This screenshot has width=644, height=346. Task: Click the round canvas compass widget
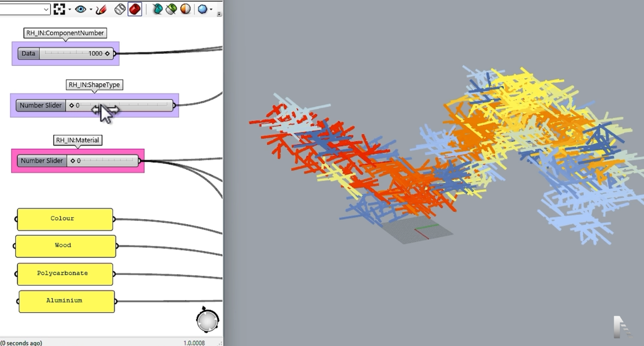[x=208, y=320]
